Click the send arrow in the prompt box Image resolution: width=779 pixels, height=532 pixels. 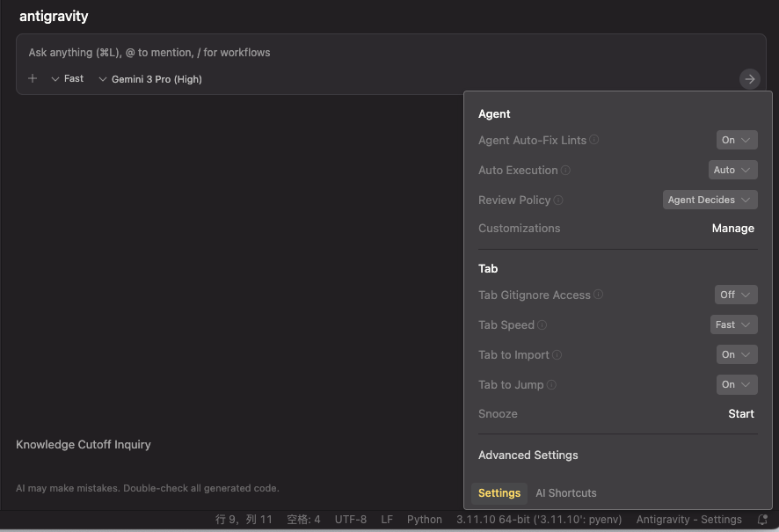click(x=749, y=78)
